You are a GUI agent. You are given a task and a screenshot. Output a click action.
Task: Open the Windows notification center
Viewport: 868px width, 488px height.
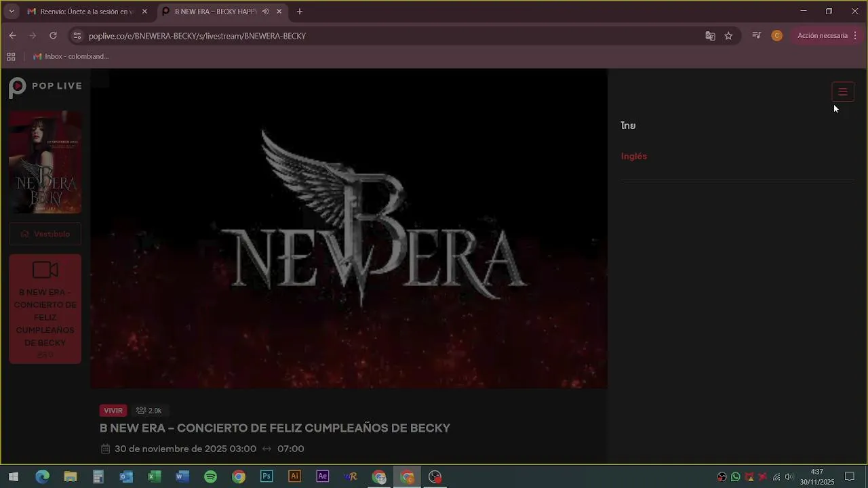(x=850, y=477)
